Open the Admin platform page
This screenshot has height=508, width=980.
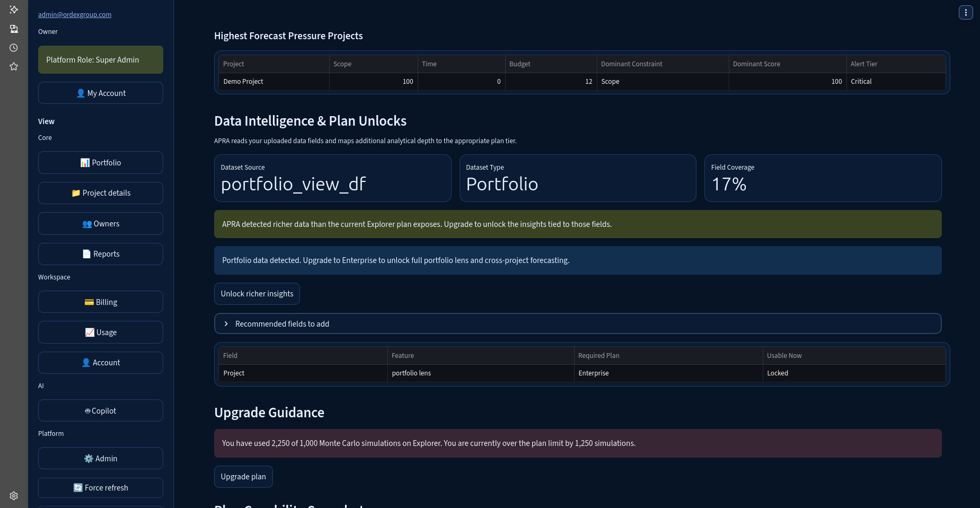click(101, 458)
